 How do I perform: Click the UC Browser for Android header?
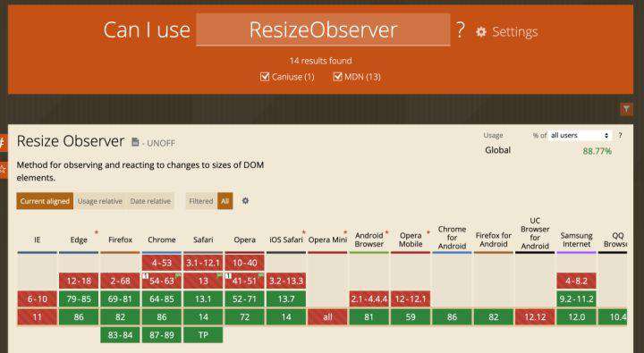[x=535, y=233]
